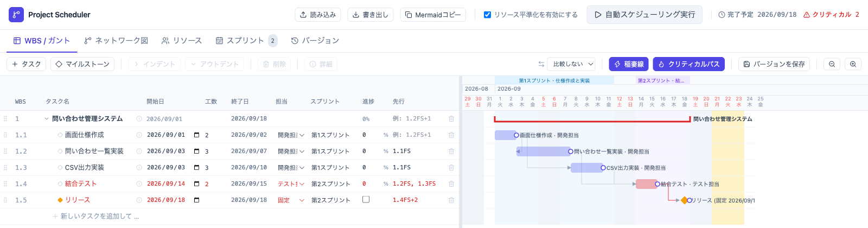The image size is (868, 228).
Task: Open 担当 dropdown for 結合テスト
Action: 291,184
